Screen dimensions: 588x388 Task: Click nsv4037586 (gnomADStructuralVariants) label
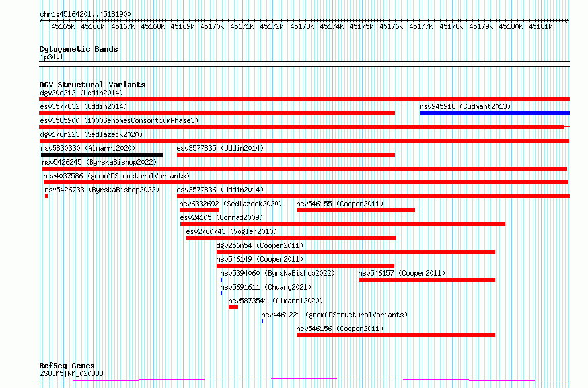(116, 176)
